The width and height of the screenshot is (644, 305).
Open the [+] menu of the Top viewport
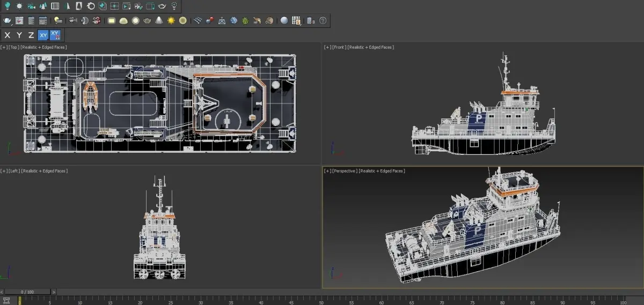pyautogui.click(x=4, y=48)
